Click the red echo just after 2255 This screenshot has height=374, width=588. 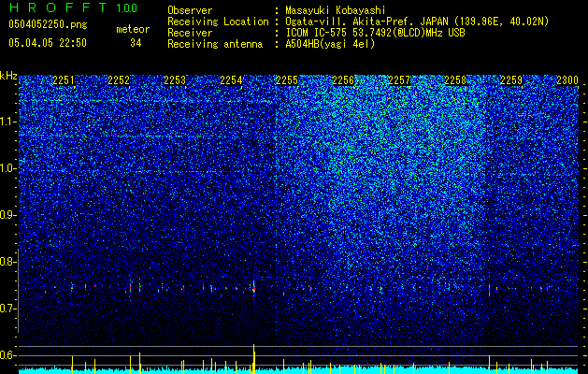click(x=283, y=293)
